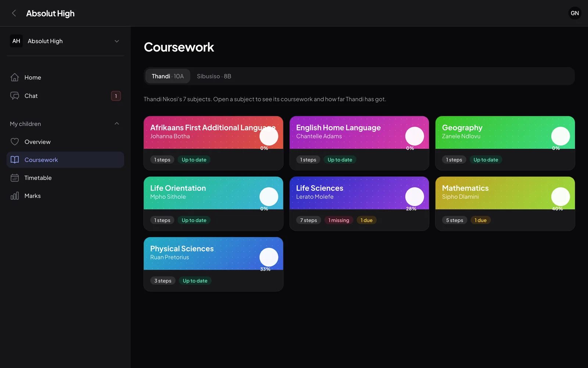Open the Afrikaans First Additional Language card
The image size is (588, 368).
[x=214, y=143]
